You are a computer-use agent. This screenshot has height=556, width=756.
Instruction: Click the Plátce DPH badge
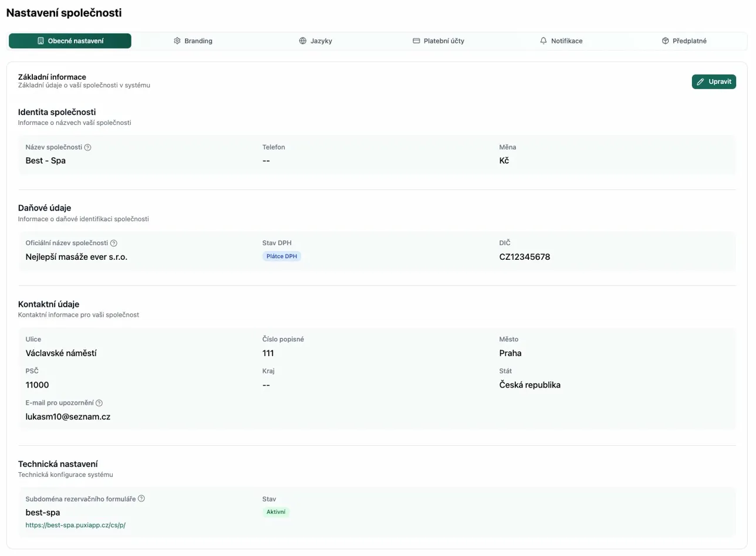(x=282, y=256)
